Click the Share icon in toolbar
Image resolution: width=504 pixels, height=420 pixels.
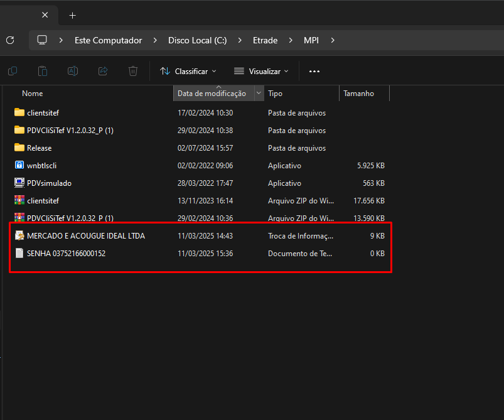coord(103,71)
